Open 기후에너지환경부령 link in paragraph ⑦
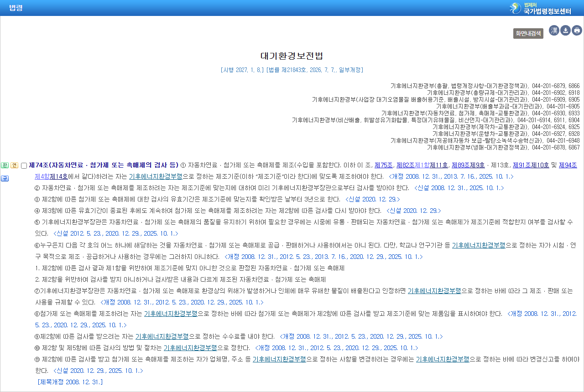 pyautogui.click(x=434, y=290)
